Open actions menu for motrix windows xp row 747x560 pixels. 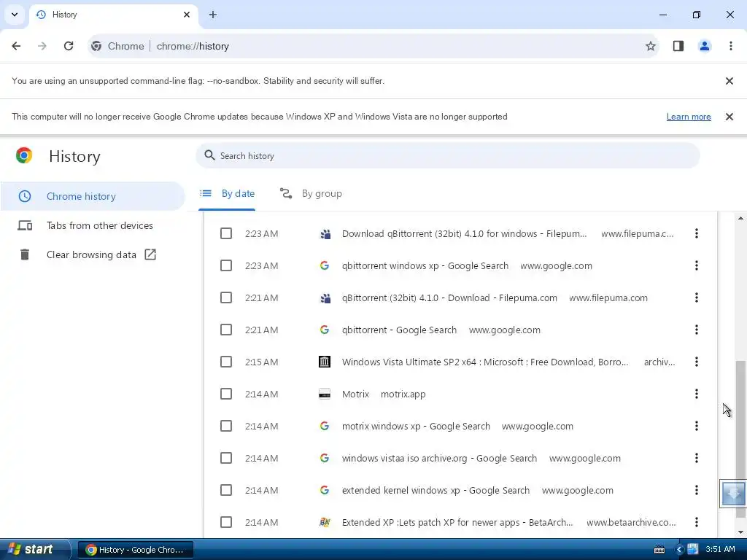tap(697, 426)
